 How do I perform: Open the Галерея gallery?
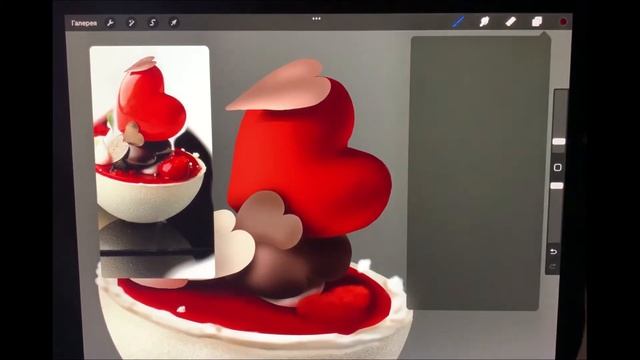pyautogui.click(x=84, y=23)
